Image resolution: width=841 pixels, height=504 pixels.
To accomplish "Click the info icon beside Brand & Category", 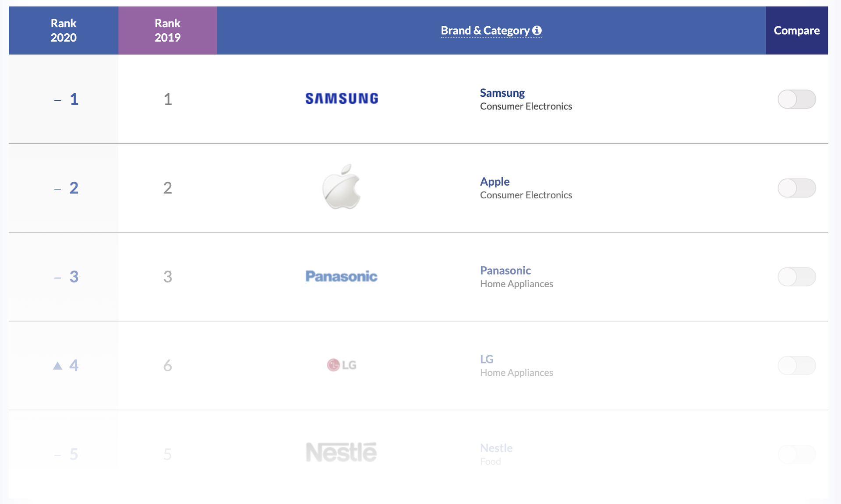I will [537, 31].
